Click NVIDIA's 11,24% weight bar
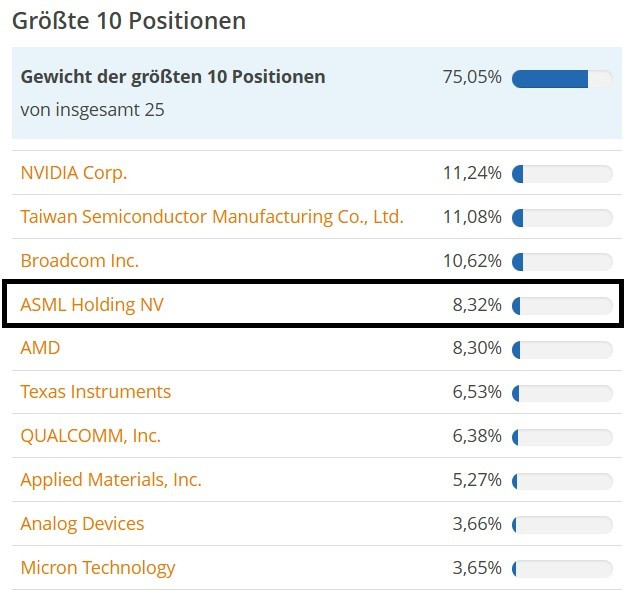Viewport: 628px width, 590px height. click(x=562, y=174)
